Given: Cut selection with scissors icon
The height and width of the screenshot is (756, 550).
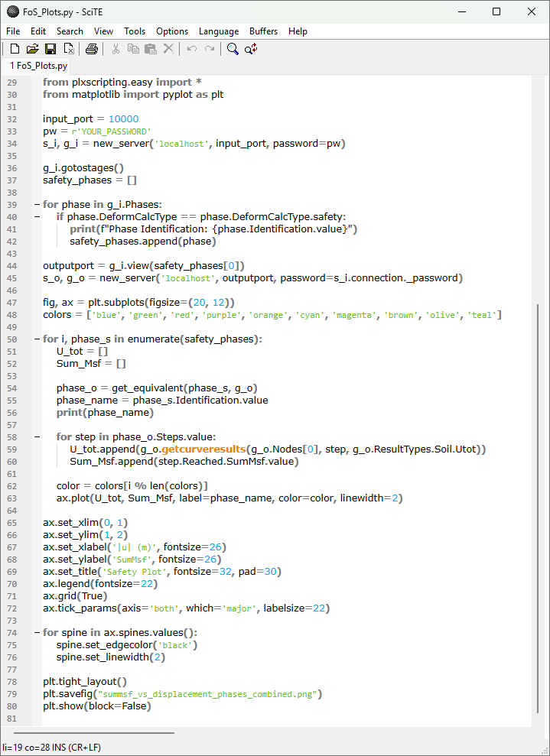Looking at the screenshot, I should pyautogui.click(x=116, y=49).
